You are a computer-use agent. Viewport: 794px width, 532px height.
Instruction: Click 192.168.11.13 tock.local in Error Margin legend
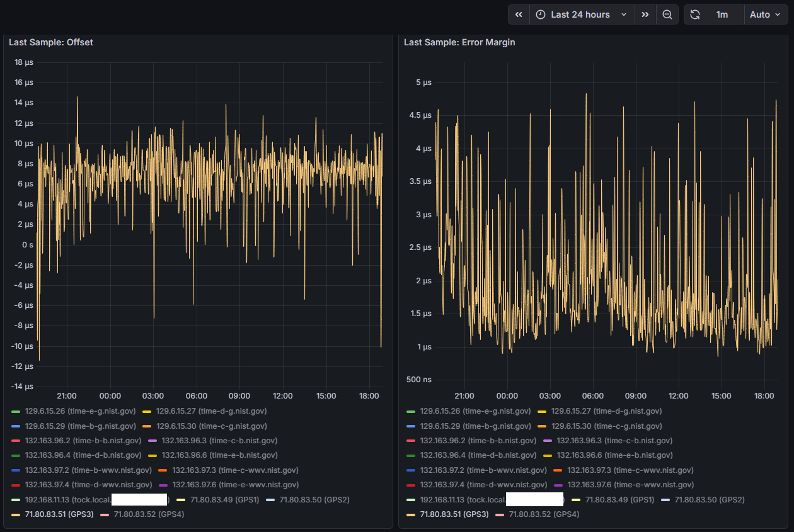(x=492, y=500)
